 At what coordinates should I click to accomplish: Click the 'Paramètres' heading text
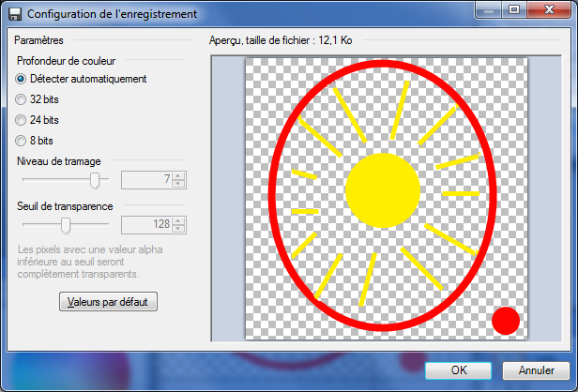point(38,40)
